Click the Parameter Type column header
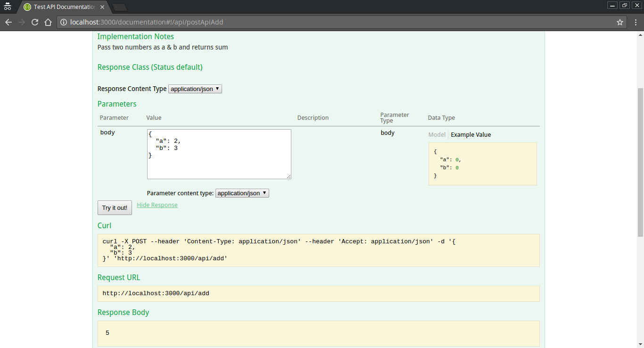This screenshot has height=348, width=644. pos(395,117)
